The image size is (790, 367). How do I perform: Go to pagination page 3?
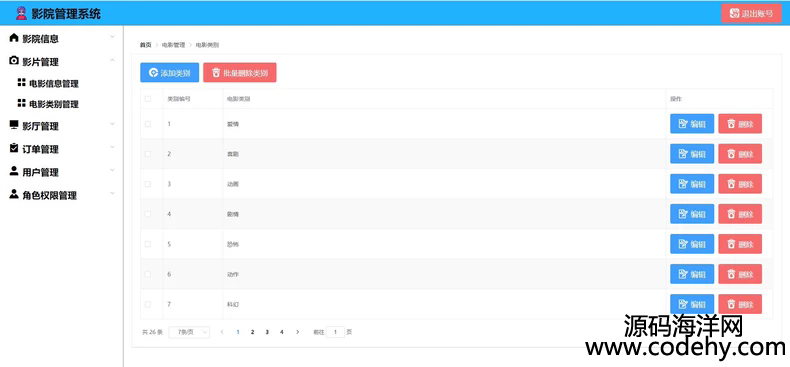[x=267, y=332]
